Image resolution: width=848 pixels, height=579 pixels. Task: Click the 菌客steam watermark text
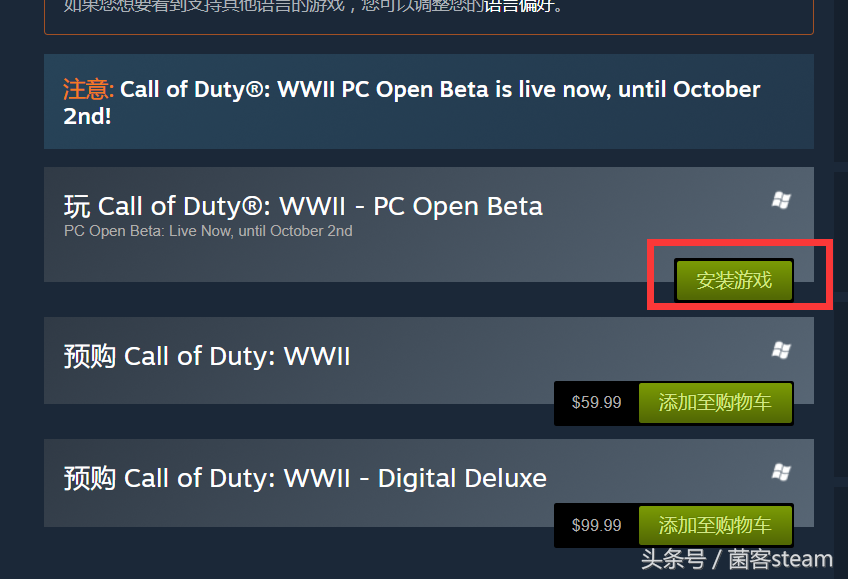[x=780, y=560]
